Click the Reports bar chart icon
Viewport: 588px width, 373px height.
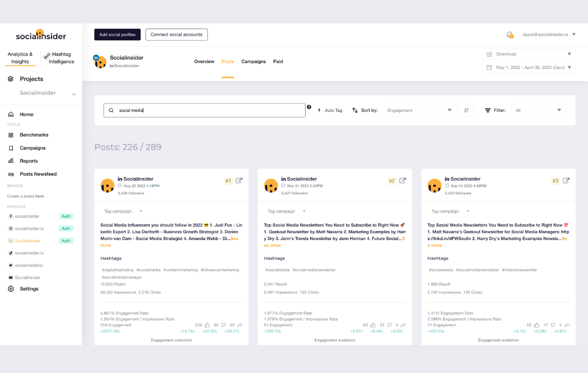(x=11, y=161)
